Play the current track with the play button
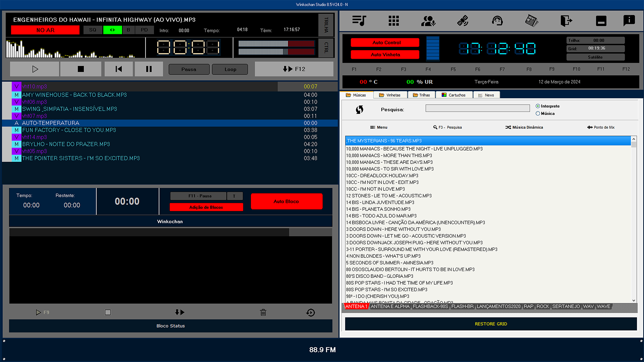 [x=35, y=69]
